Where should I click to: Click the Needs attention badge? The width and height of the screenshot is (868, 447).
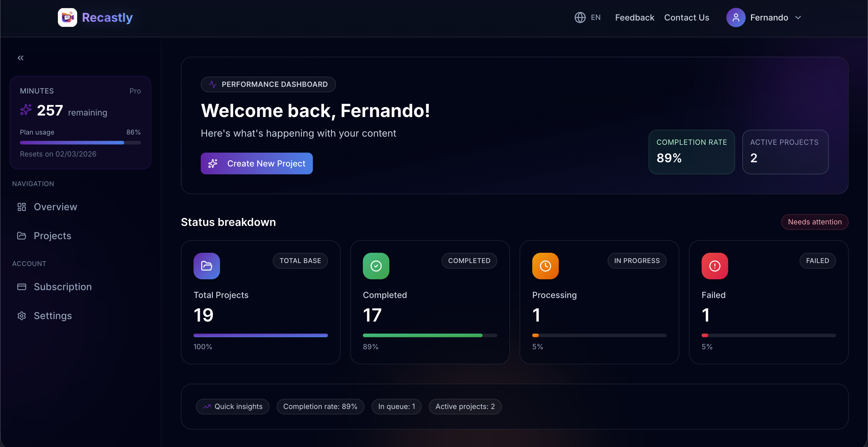click(814, 222)
